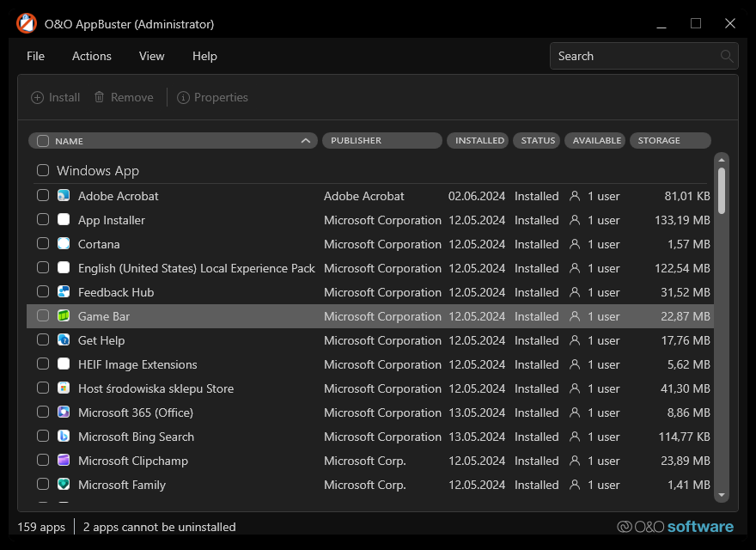This screenshot has height=550, width=756.
Task: Sort by the STORAGE column
Action: click(670, 140)
